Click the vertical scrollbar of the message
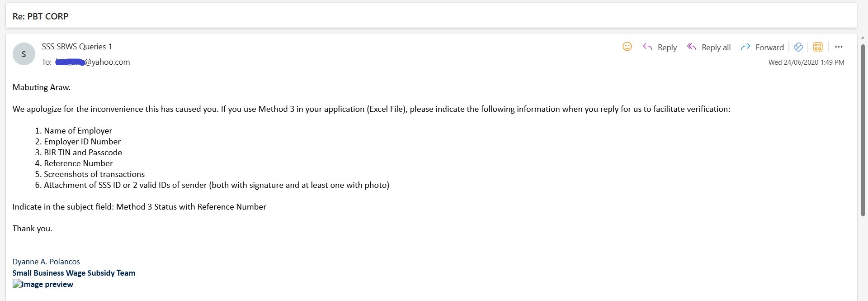 tap(863, 130)
